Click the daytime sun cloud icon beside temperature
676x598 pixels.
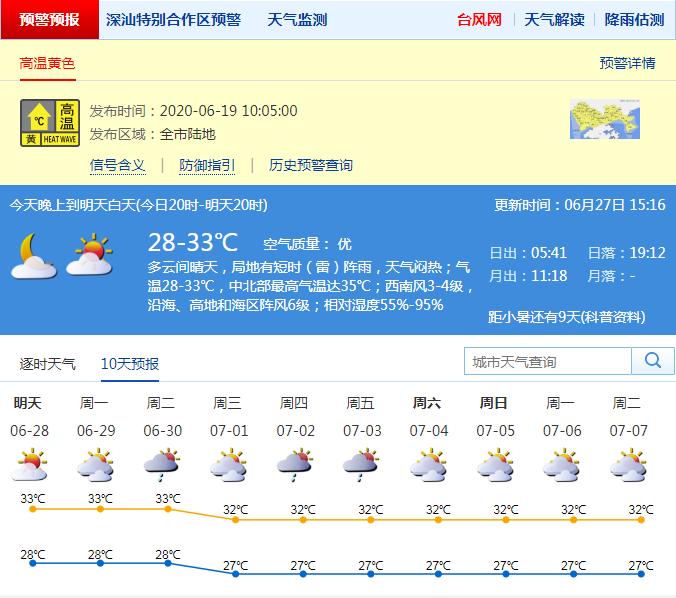(89, 256)
